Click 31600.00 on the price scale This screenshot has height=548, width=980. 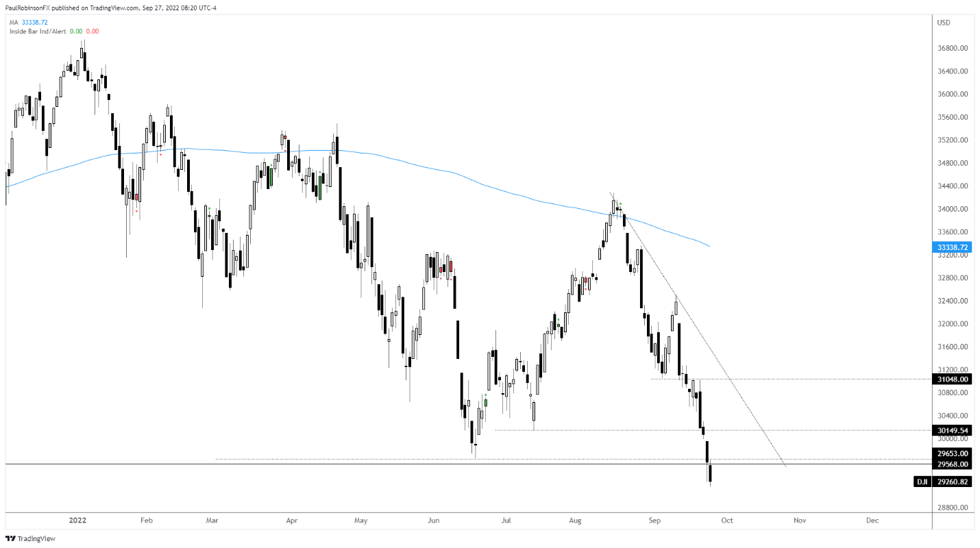point(953,347)
